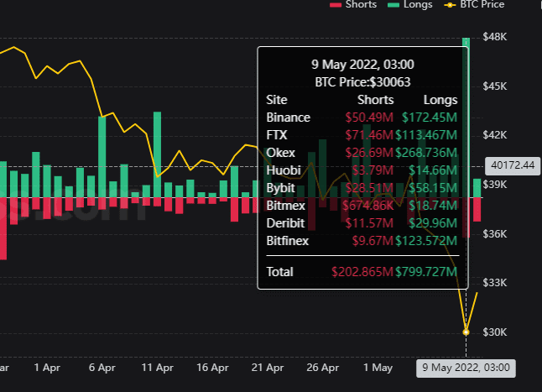This screenshot has width=542, height=392.
Task: Click the Binance shorts value $50.49M
Action: (369, 118)
